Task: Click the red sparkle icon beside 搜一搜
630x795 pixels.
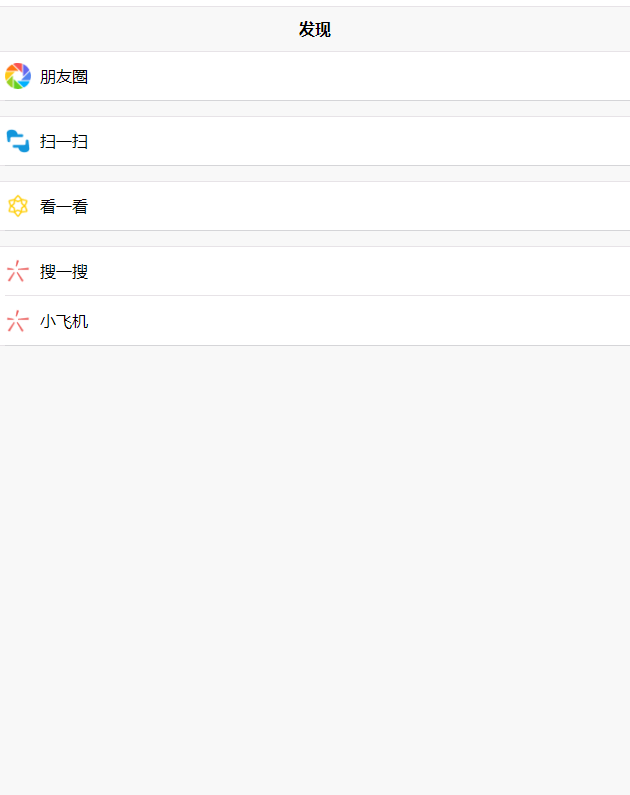Action: pos(18,271)
